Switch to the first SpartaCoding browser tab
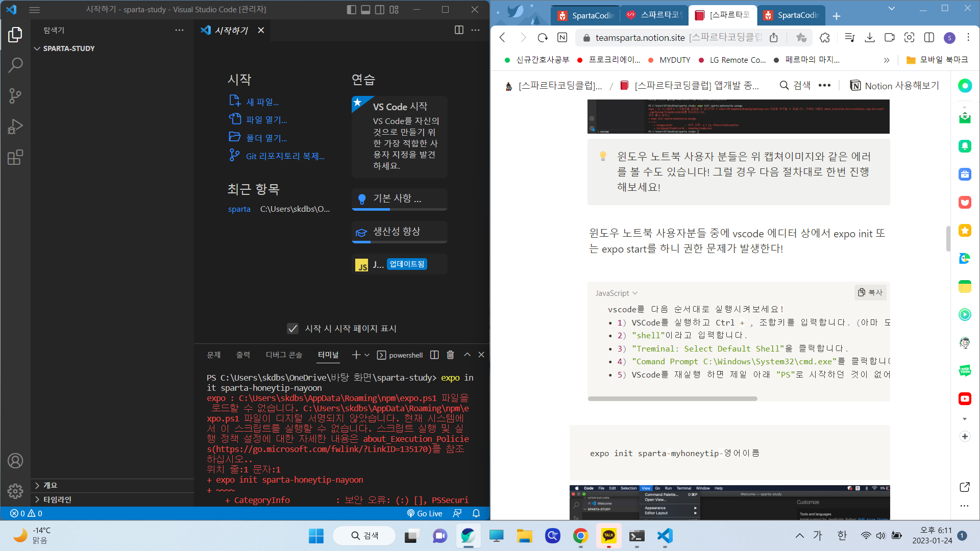Viewport: 980px width, 551px height. pos(585,15)
